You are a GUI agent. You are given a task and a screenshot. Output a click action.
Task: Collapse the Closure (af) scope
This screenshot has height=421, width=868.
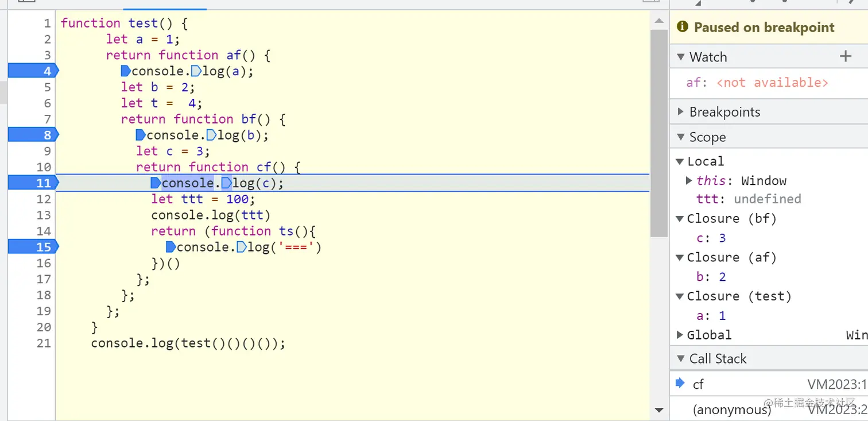click(680, 258)
